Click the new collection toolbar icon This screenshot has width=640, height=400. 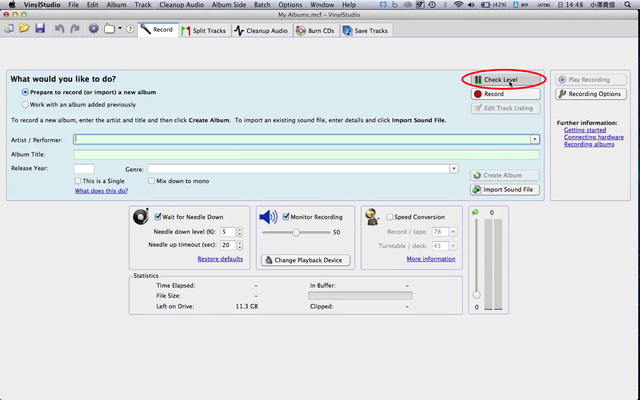9,28
